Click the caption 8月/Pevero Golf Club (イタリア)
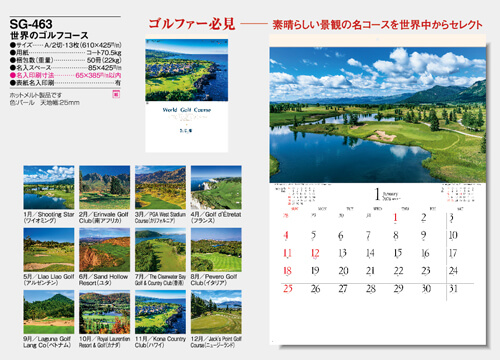The height and width of the screenshot is (360, 500). click(214, 280)
